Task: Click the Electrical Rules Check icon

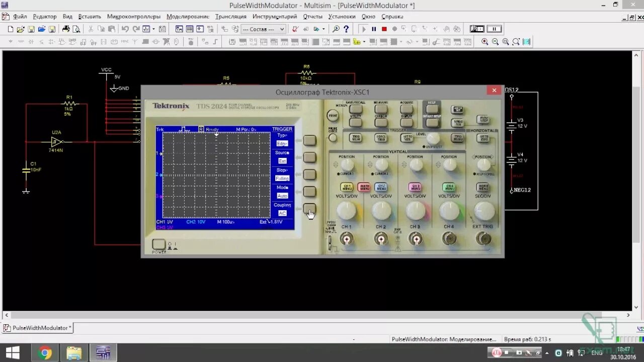Action: [295, 29]
